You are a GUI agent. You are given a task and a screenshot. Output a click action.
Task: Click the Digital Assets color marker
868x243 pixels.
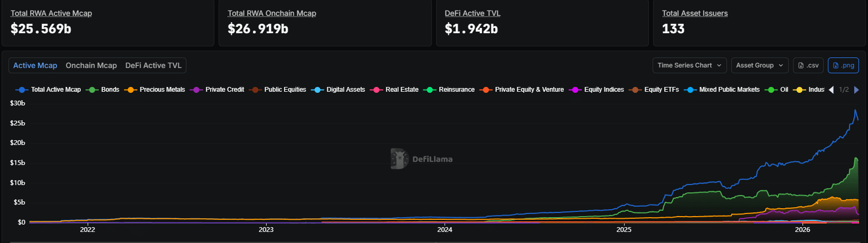coord(317,90)
